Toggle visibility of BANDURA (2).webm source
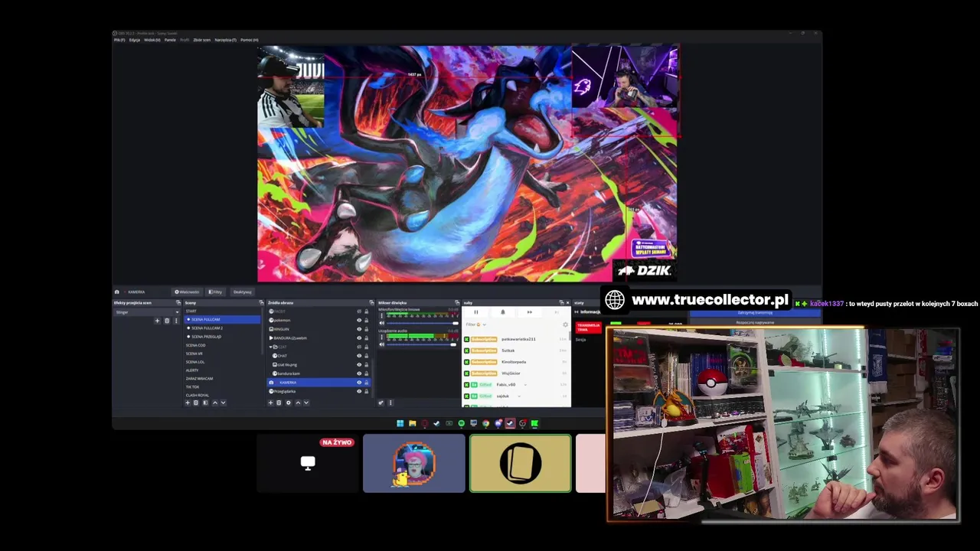Screen dimensions: 980x551 tap(359, 338)
